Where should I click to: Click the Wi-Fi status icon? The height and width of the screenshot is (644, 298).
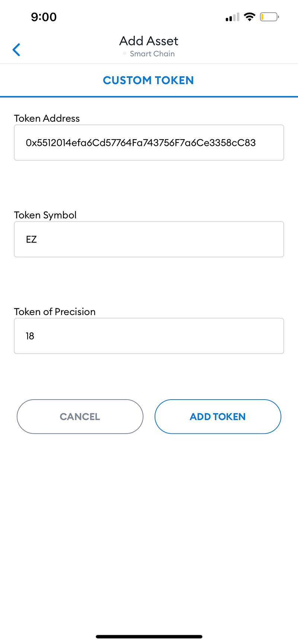(x=250, y=17)
